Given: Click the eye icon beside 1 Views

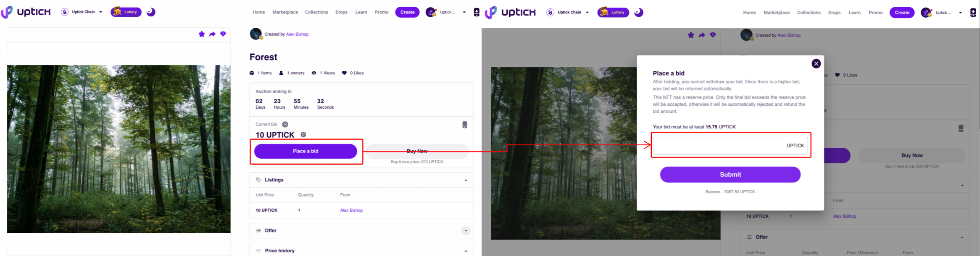Looking at the screenshot, I should (314, 73).
